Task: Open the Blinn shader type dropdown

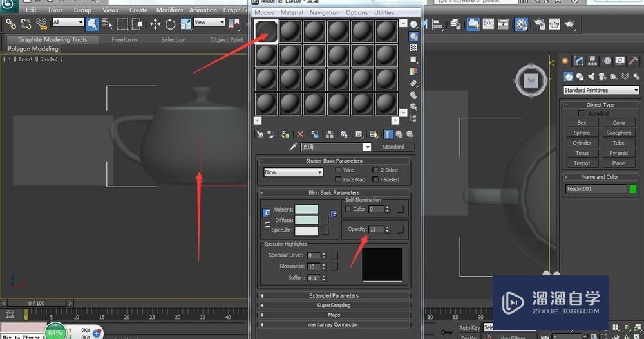Action: point(293,172)
